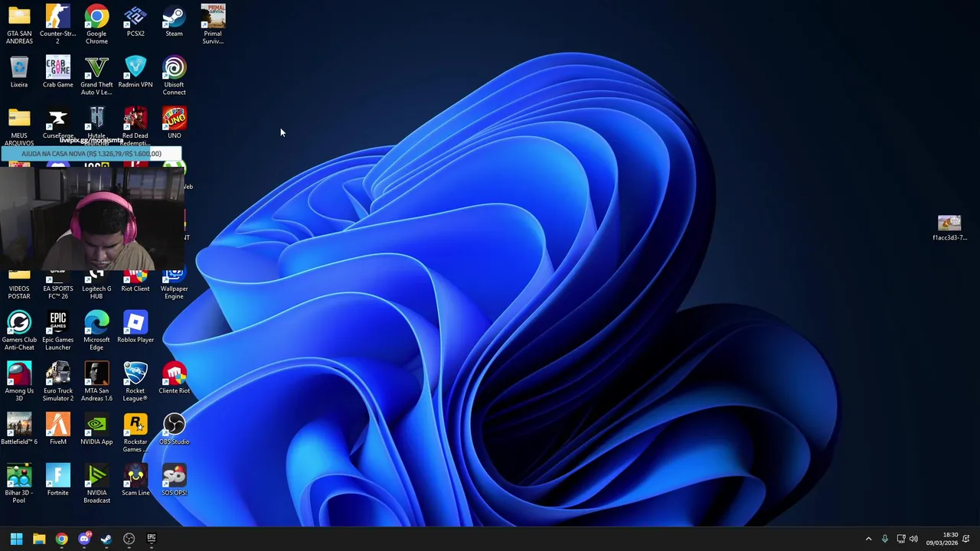Select the Wallpaper Engine desktop icon
980x551 pixels.
[174, 285]
